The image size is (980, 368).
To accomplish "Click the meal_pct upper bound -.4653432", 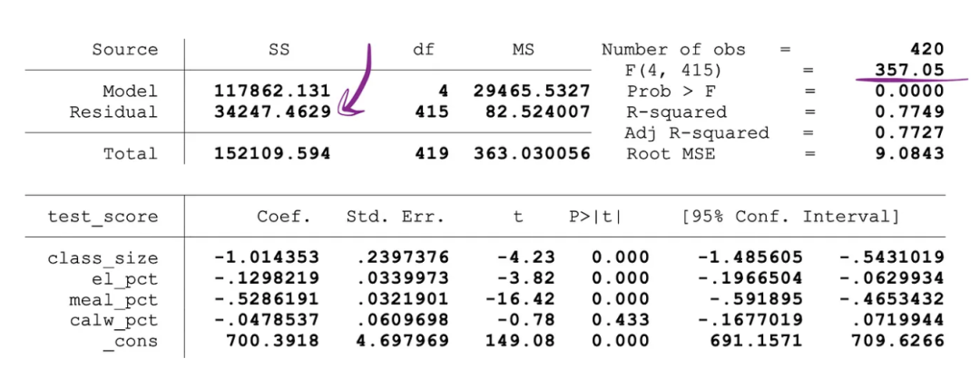I will [891, 299].
